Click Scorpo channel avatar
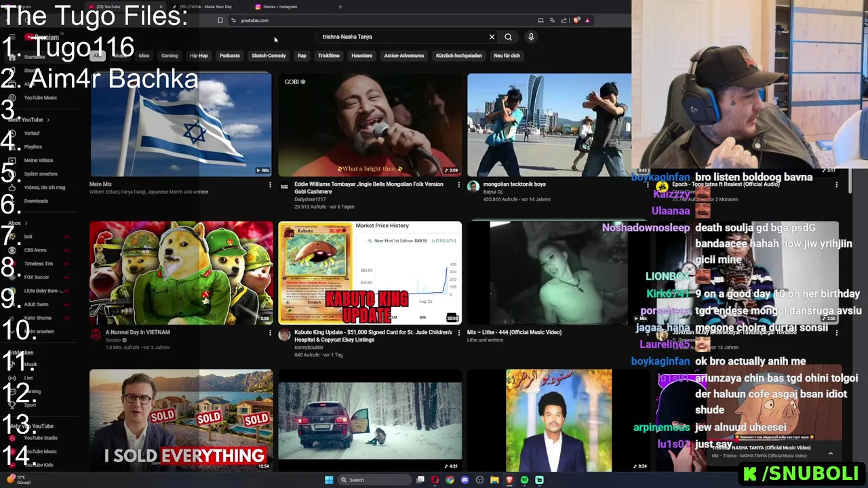This screenshot has height=488, width=868. point(96,335)
